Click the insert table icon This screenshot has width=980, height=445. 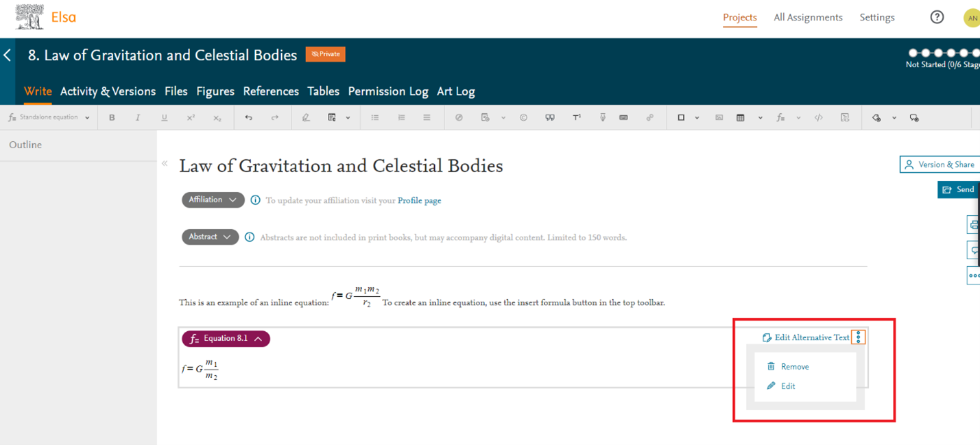741,117
